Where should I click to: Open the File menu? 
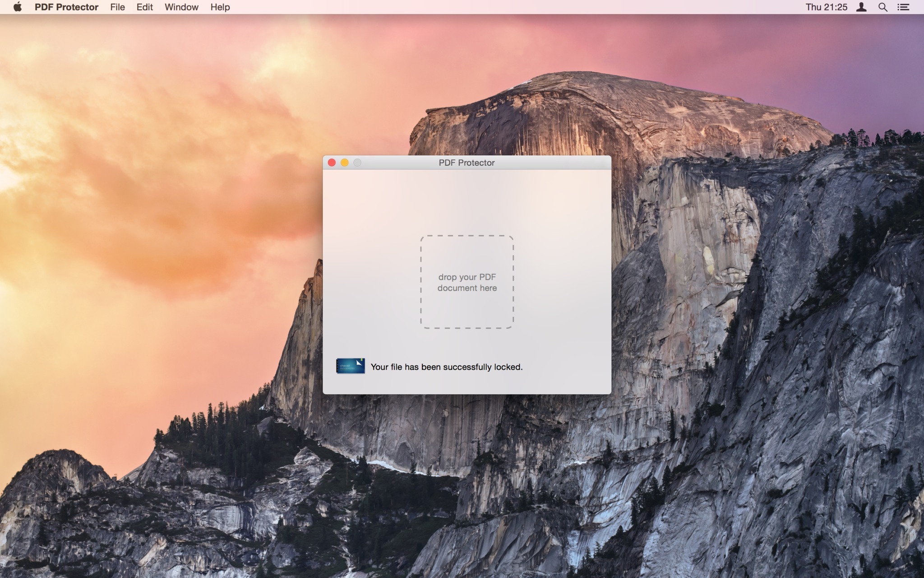point(117,7)
